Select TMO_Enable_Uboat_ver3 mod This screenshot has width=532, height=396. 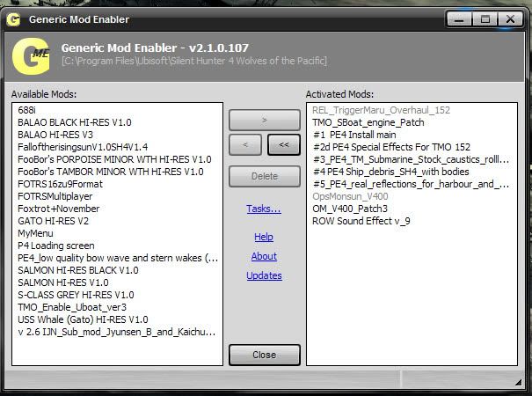72,307
